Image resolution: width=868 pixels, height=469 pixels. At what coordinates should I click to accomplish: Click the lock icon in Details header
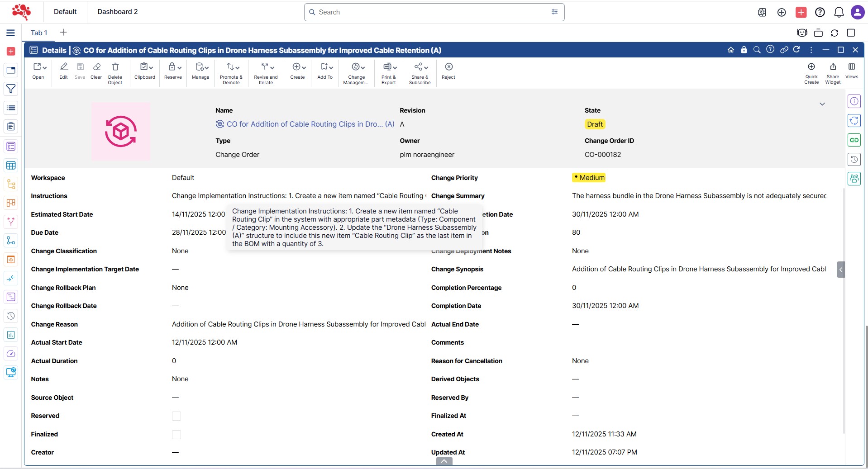coord(744,50)
